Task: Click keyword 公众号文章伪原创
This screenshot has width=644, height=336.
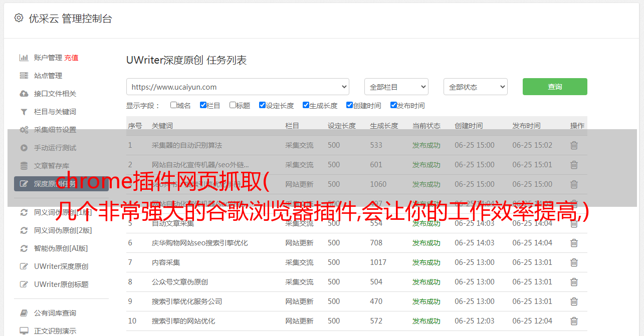Action: (180, 282)
